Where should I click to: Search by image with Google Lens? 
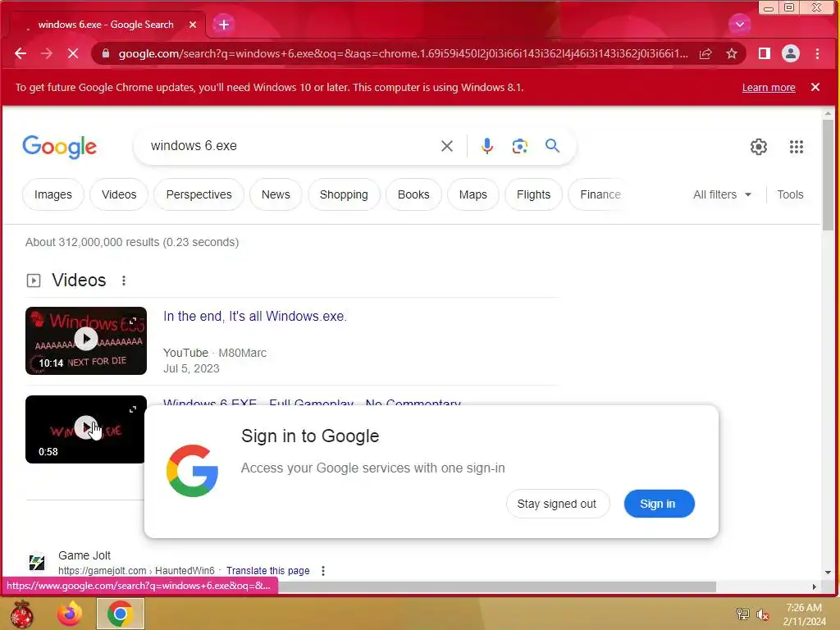519,146
